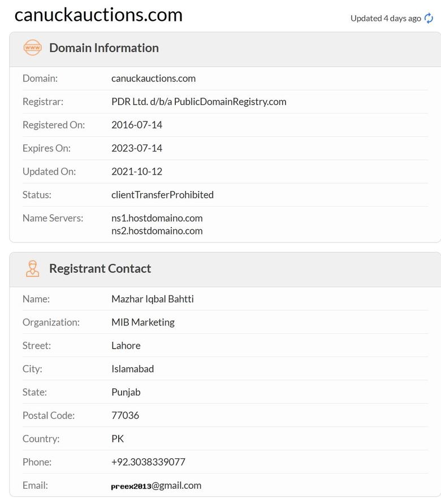Screen dimensions: 441x504
Task: Click the Registrant Contact header
Action: click(x=100, y=269)
